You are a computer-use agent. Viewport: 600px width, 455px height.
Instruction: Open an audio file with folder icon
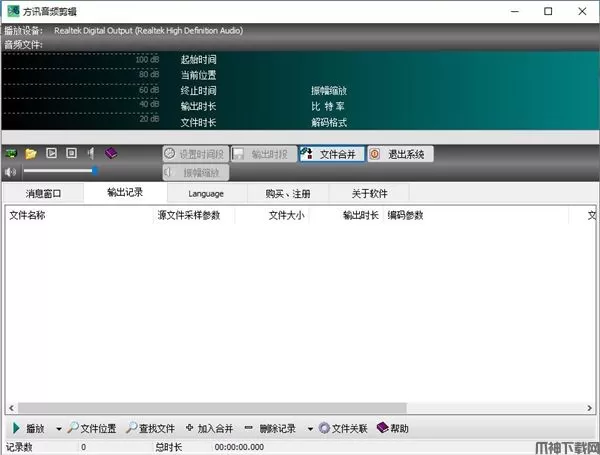[x=31, y=154]
